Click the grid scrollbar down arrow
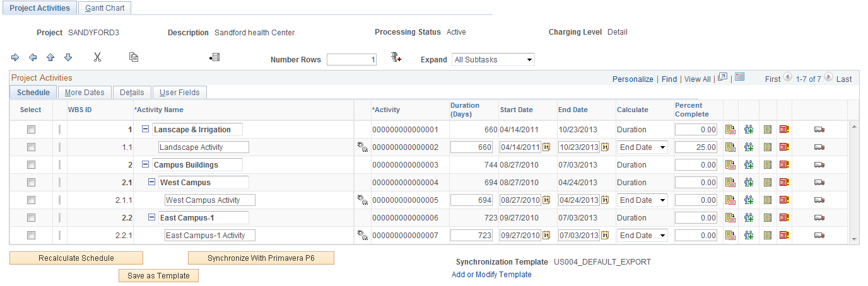Image resolution: width=868 pixels, height=286 pixels. coord(854,239)
